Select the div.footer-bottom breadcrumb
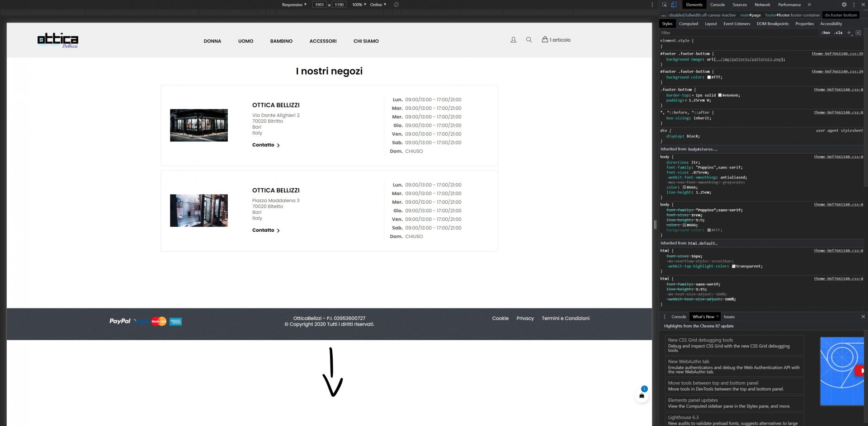868x426 pixels. [841, 15]
